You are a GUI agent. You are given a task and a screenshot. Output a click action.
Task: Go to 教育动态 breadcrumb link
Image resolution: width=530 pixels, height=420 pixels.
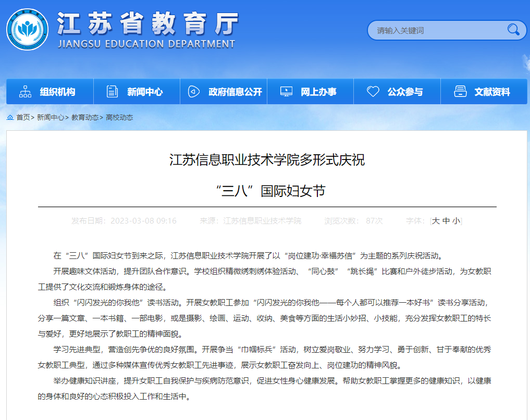click(85, 117)
